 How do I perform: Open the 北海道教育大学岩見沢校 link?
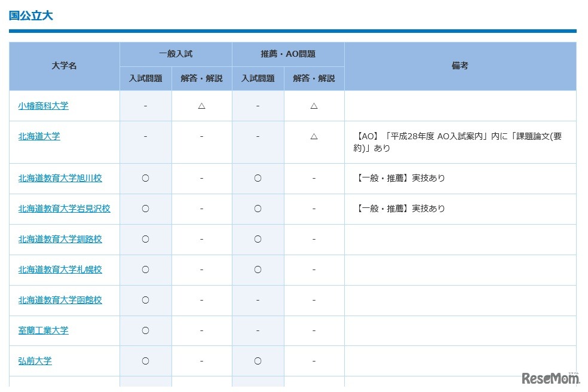coord(63,209)
